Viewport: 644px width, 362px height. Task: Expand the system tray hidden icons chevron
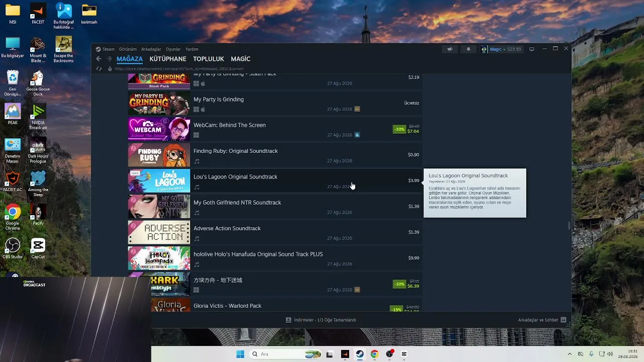click(570, 354)
